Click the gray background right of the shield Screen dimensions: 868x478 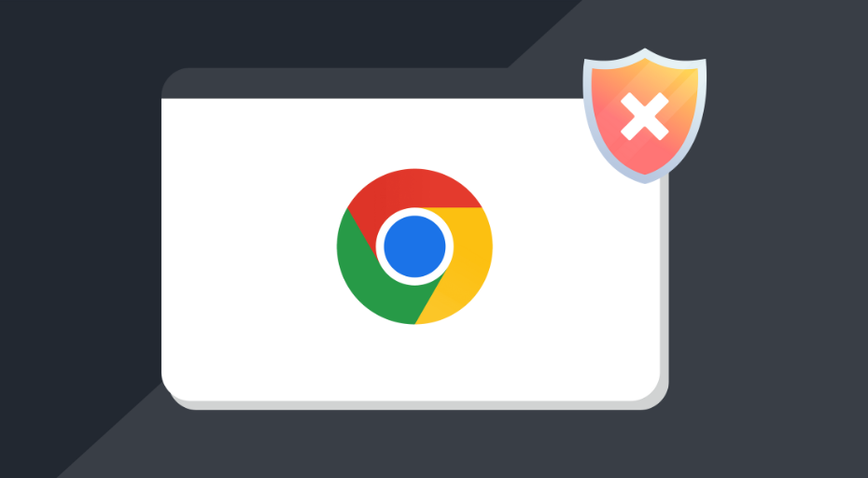(x=786, y=117)
